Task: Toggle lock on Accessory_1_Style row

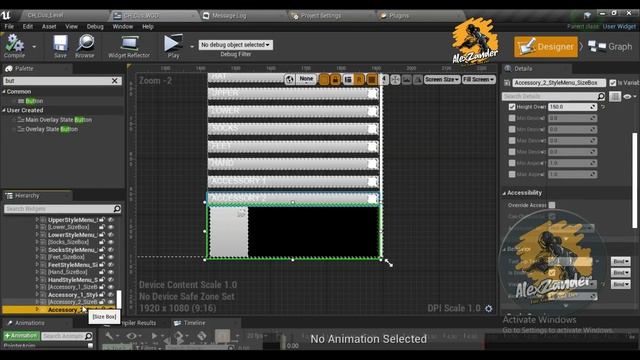Action: (x=102, y=294)
